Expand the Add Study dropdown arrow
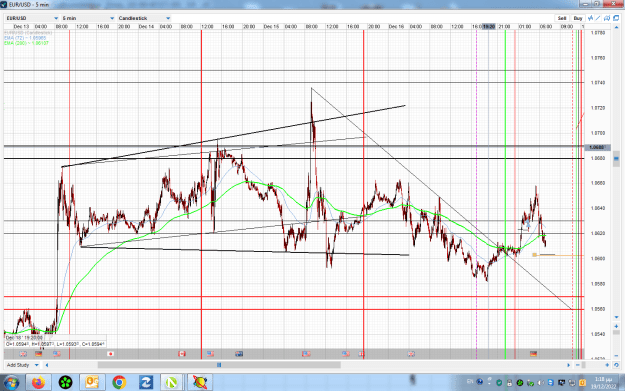The image size is (625, 391). (x=37, y=365)
